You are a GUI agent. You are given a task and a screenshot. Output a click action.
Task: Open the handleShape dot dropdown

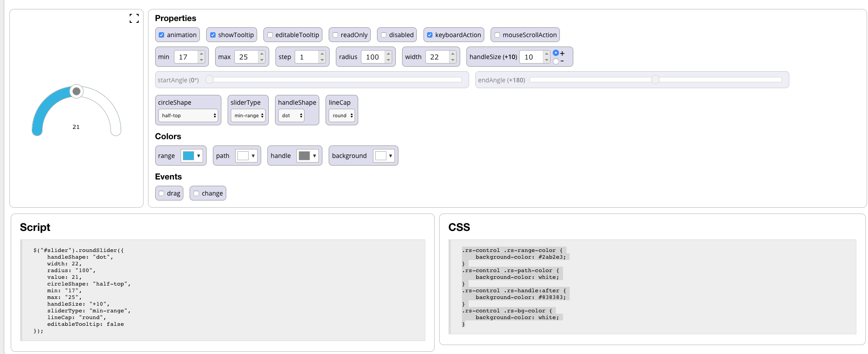(291, 115)
